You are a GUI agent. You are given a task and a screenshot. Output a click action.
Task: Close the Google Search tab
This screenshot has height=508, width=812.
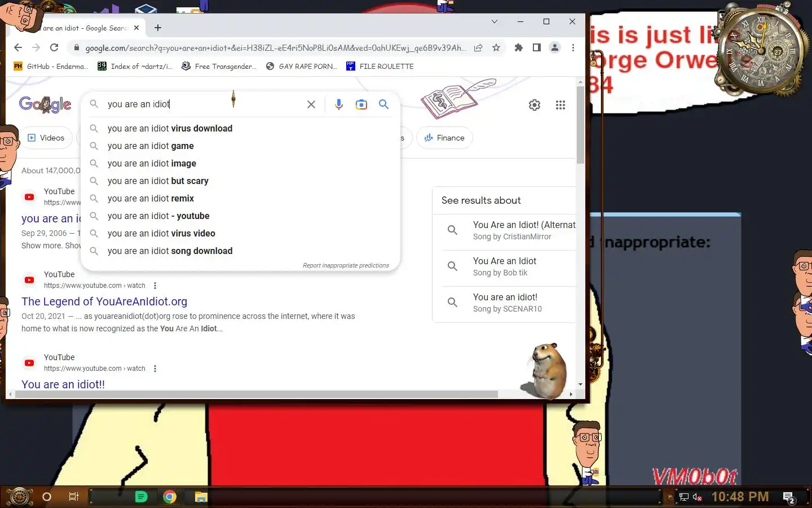[x=136, y=28]
